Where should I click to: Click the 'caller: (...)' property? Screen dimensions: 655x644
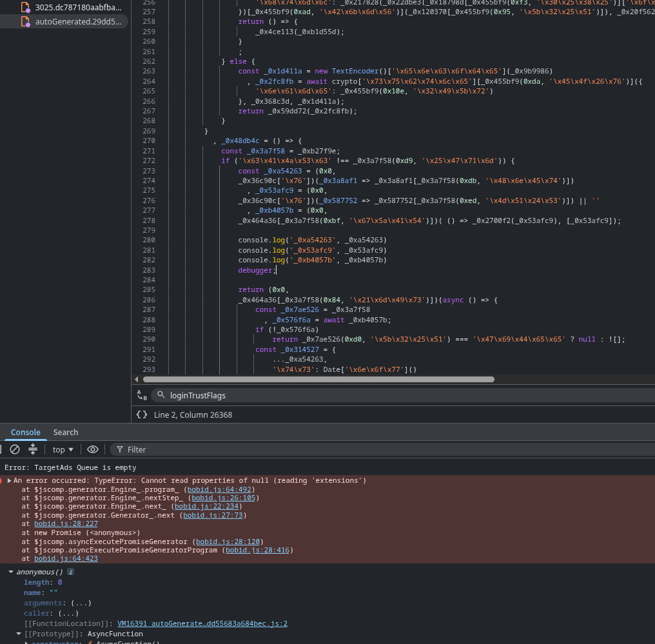pyautogui.click(x=51, y=613)
